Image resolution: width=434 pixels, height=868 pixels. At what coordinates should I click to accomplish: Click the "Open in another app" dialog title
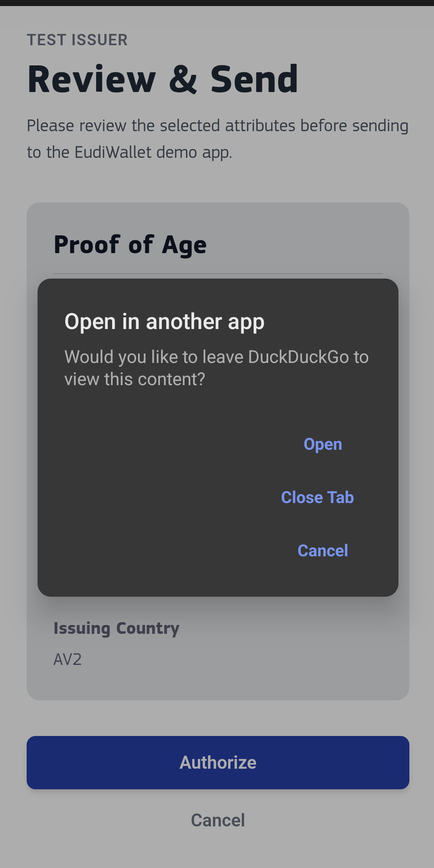(164, 322)
